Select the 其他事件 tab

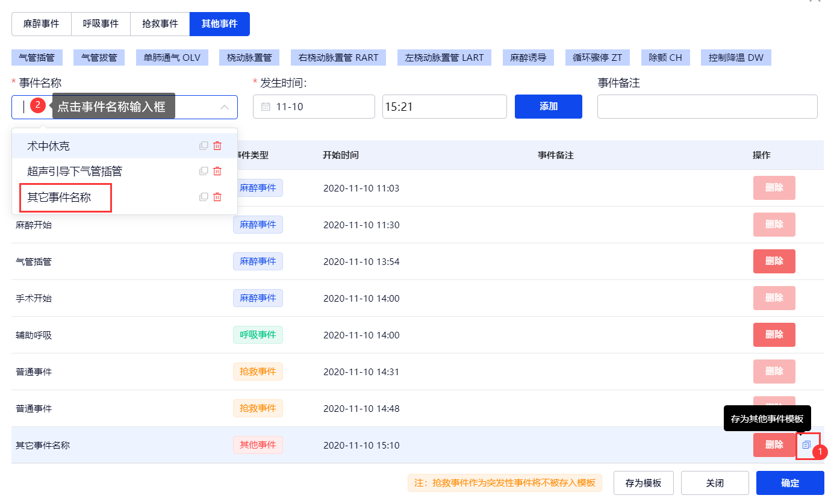click(220, 24)
